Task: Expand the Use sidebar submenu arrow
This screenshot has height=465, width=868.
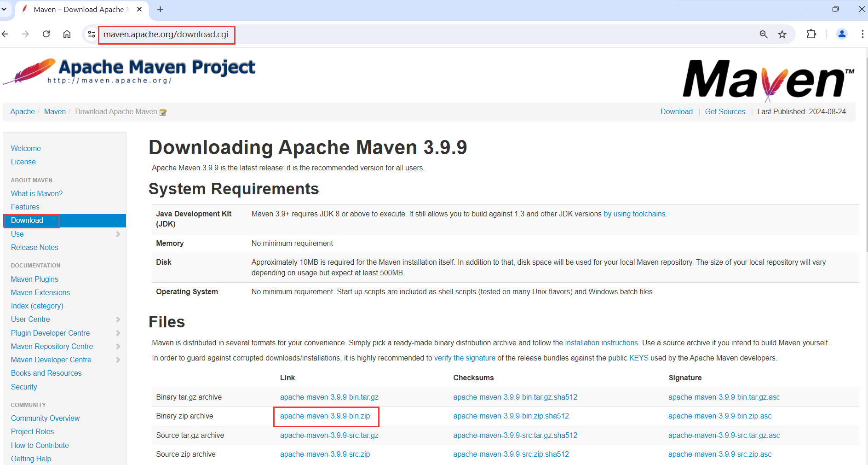Action: pos(118,234)
